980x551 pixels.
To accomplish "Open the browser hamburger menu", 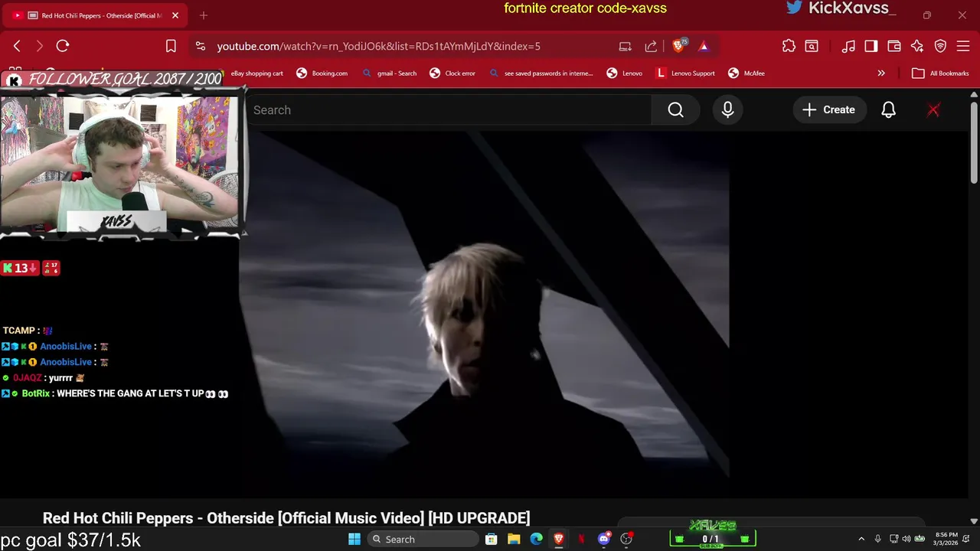I will pyautogui.click(x=964, y=46).
